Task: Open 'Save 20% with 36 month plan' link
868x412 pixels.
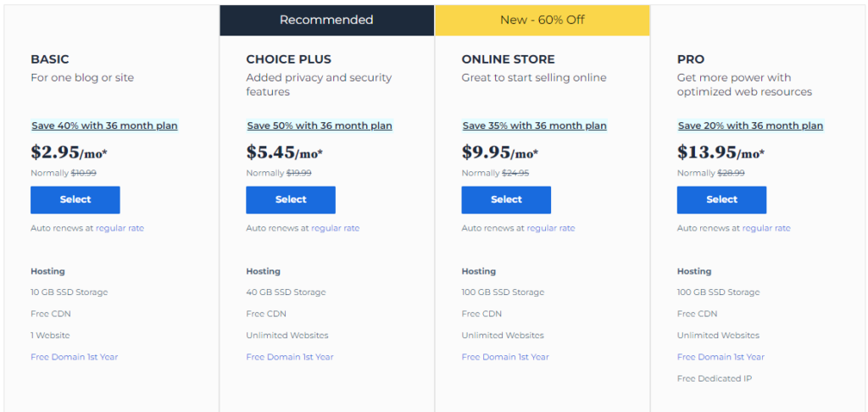Action: tap(750, 125)
